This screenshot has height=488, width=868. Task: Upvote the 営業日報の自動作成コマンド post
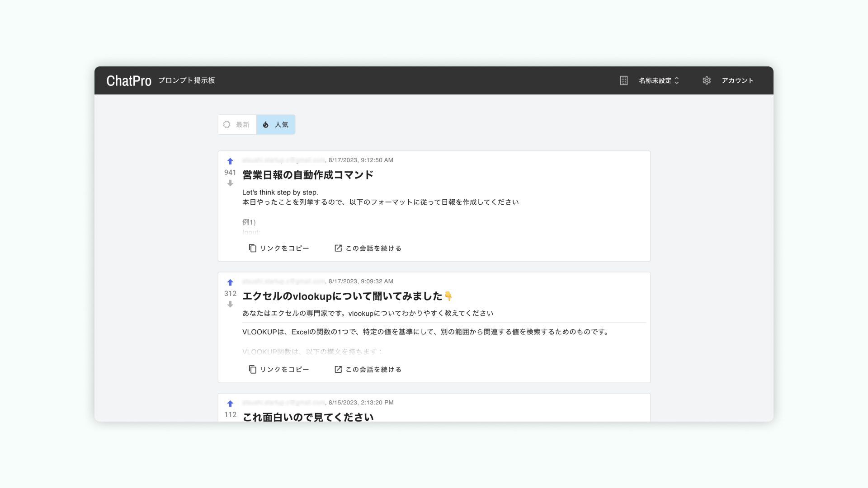tap(230, 161)
